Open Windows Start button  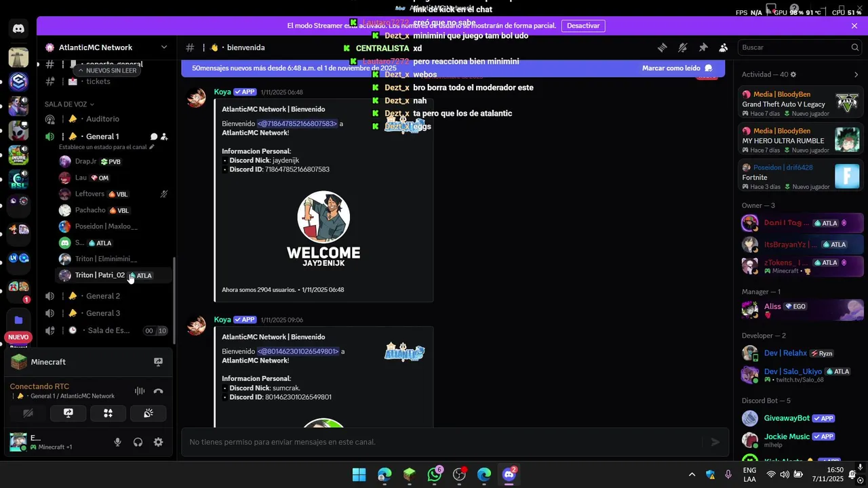pos(359,474)
